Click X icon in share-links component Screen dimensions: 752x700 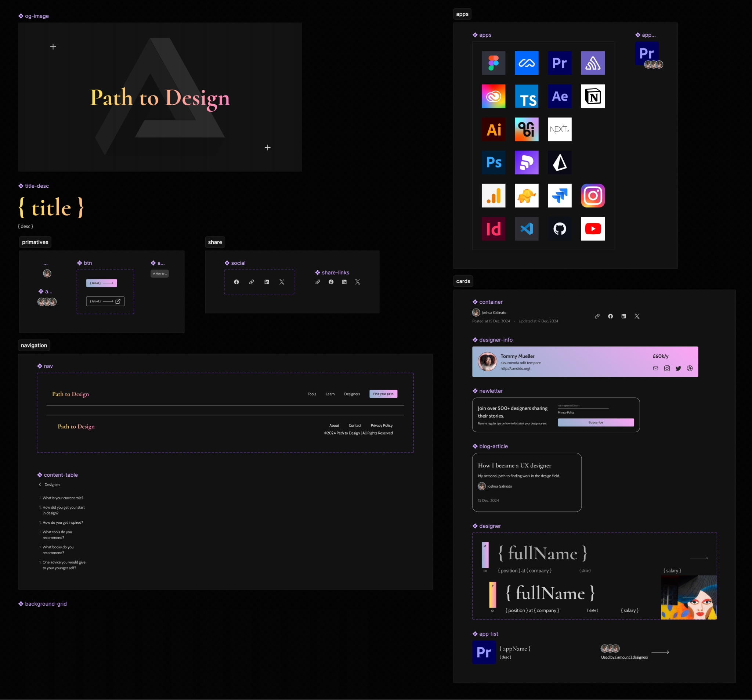tap(358, 282)
